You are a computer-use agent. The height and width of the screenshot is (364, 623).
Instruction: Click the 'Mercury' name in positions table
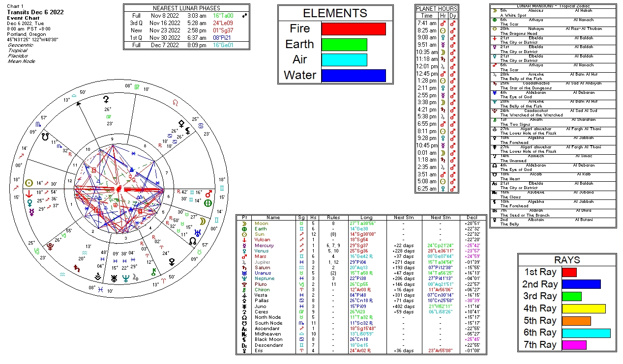[x=263, y=245]
